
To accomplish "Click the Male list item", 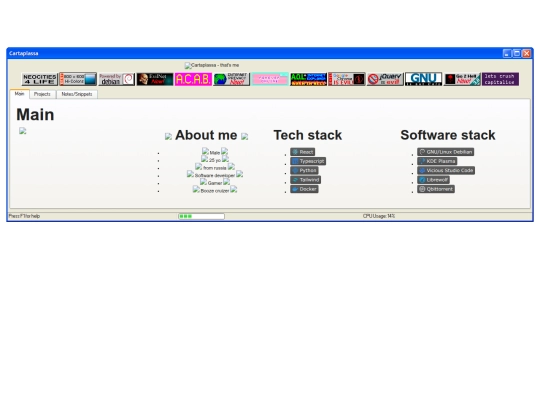I will pyautogui.click(x=215, y=152).
